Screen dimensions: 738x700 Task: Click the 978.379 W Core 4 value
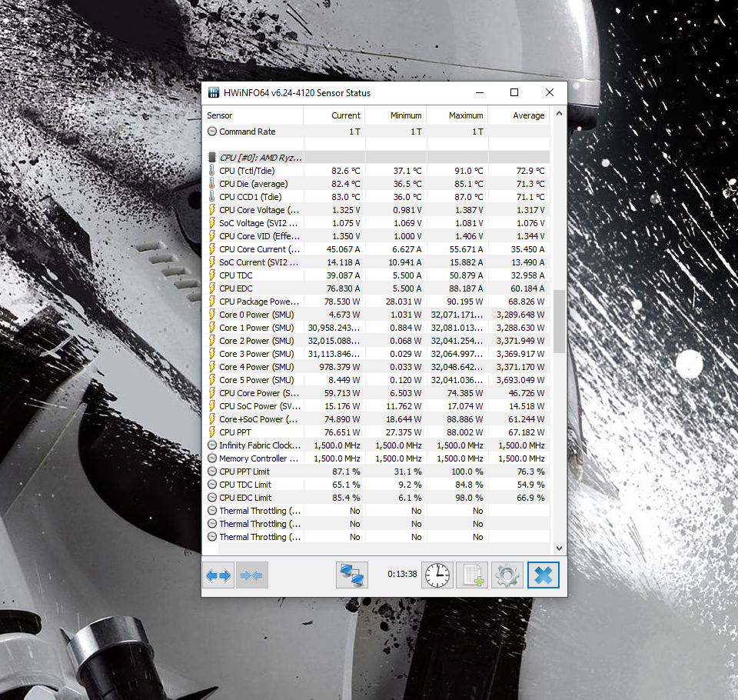pyautogui.click(x=339, y=367)
